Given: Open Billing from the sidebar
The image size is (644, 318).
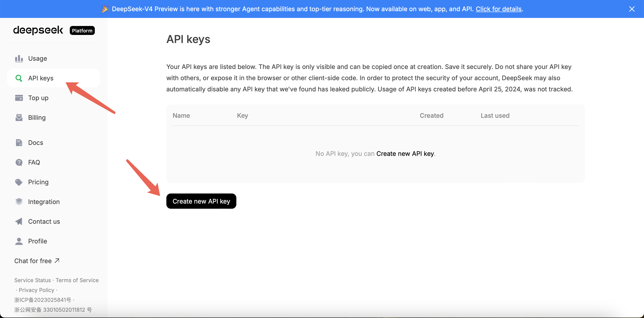Looking at the screenshot, I should tap(53, 118).
